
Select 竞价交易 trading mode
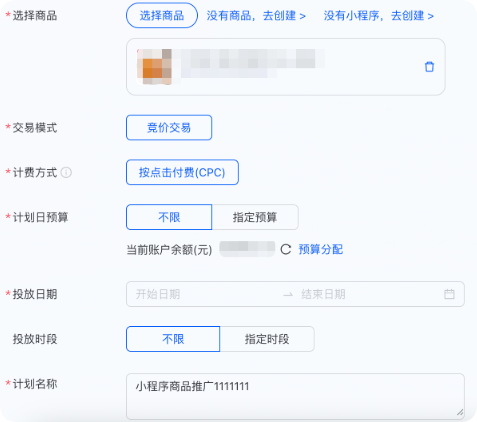pyautogui.click(x=169, y=128)
